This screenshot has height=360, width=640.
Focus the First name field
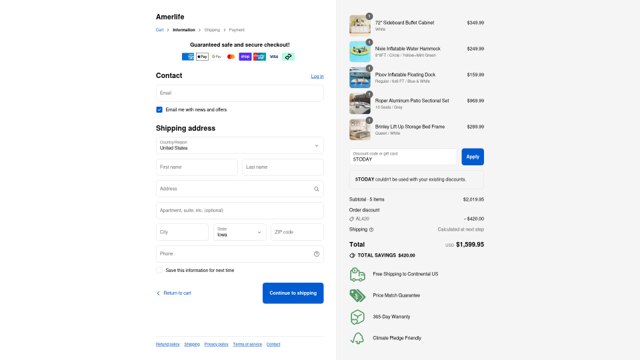coord(197,167)
